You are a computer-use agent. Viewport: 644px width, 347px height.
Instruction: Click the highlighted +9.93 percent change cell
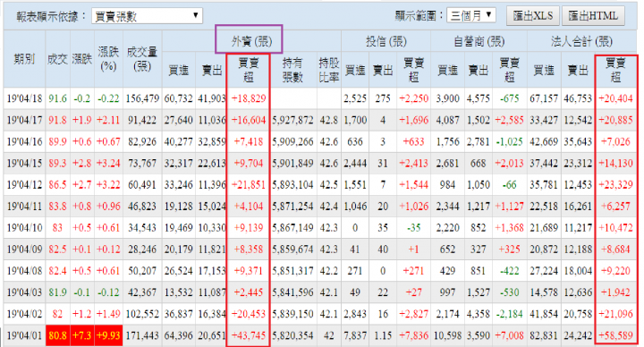(108, 335)
